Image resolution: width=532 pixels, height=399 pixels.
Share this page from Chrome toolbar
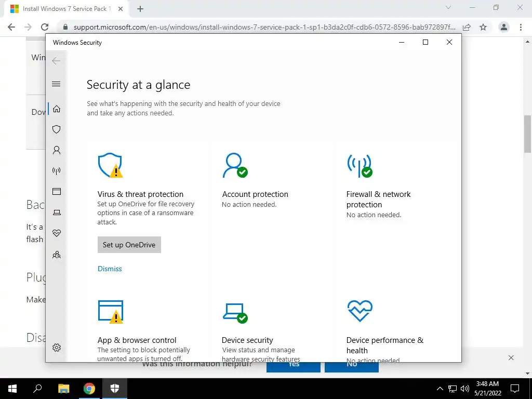467,27
